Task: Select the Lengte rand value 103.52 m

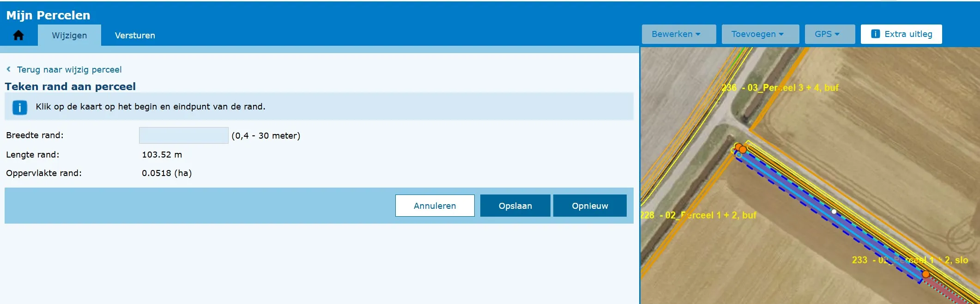Action: point(162,155)
